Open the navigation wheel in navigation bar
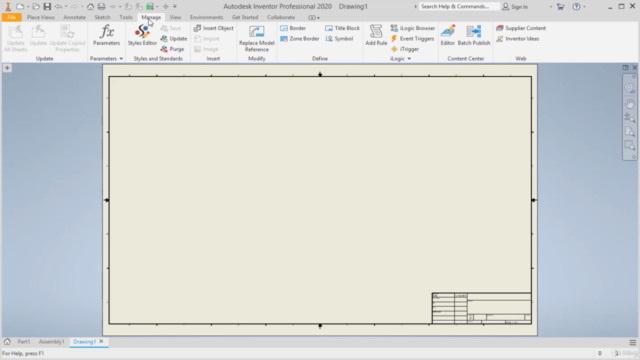Image resolution: width=640 pixels, height=360 pixels. coord(629,88)
